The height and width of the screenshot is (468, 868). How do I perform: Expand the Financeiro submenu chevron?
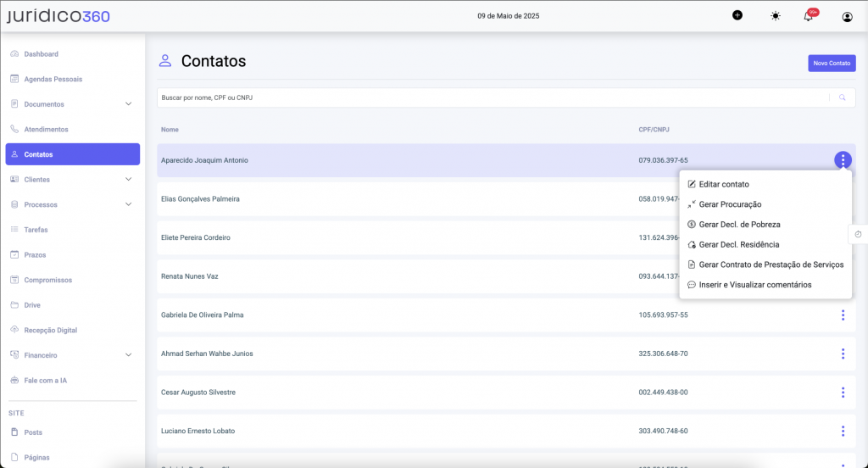tap(129, 355)
